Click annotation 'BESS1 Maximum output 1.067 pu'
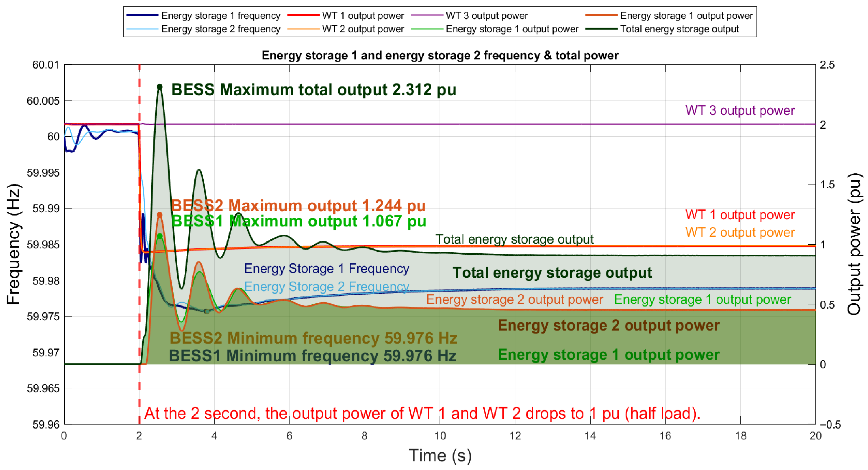Screen dimensions: 868x470 tap(299, 221)
